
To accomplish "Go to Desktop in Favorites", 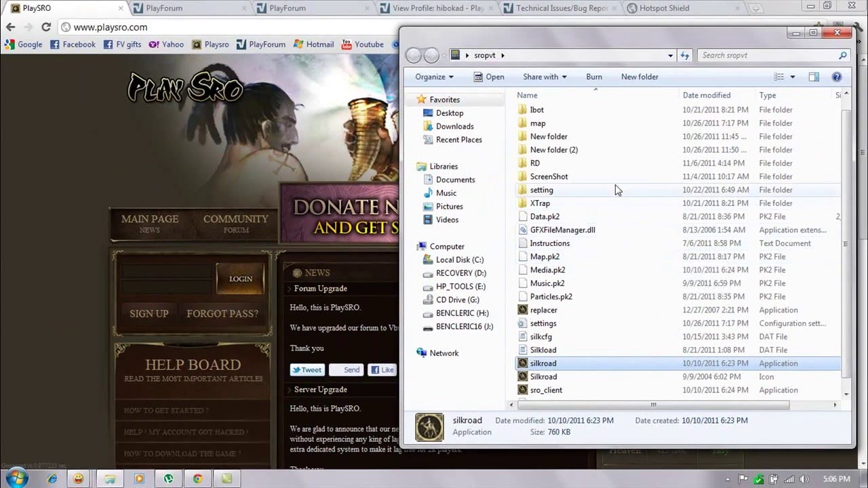I will 450,113.
